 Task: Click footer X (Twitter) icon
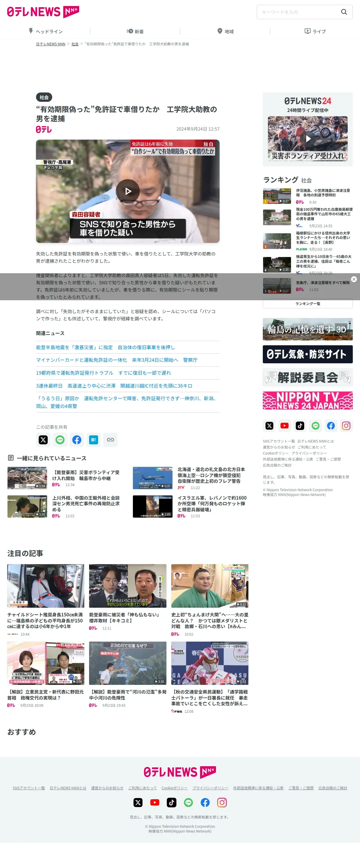tap(138, 802)
